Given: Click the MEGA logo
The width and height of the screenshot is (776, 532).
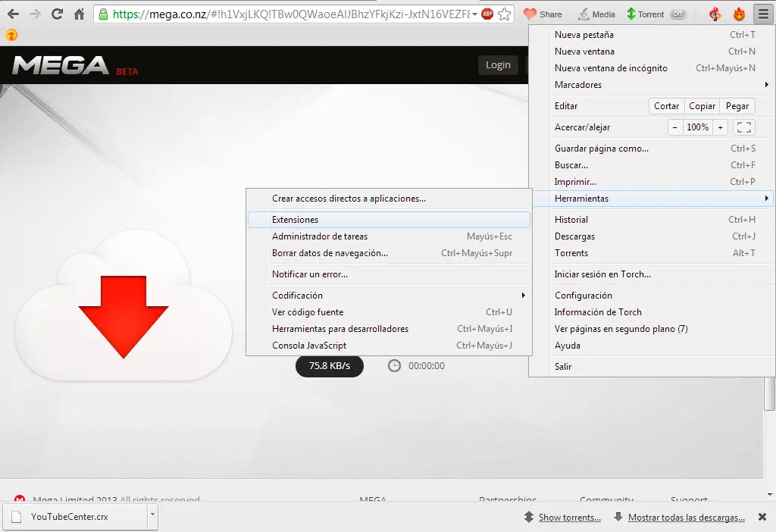Looking at the screenshot, I should 61,65.
